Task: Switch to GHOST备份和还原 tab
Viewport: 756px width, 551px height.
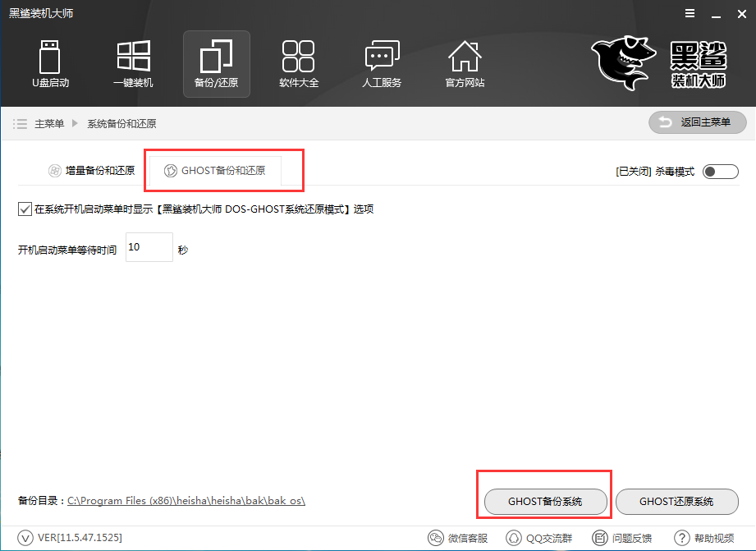Action: [215, 170]
